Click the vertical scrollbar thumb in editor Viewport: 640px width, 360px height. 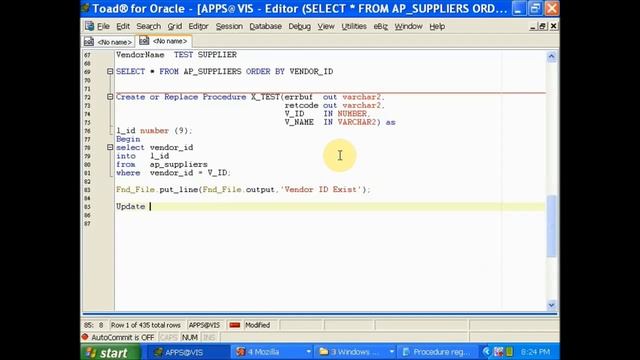[551, 226]
